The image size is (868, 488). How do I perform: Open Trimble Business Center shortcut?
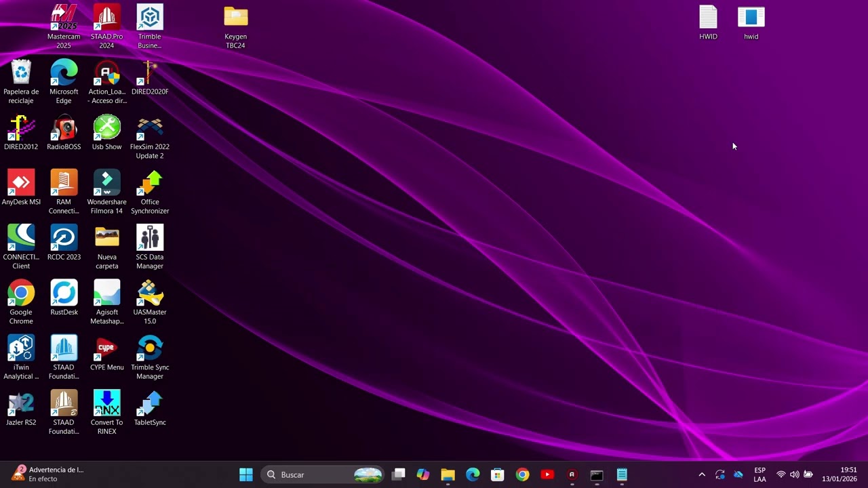click(x=150, y=26)
